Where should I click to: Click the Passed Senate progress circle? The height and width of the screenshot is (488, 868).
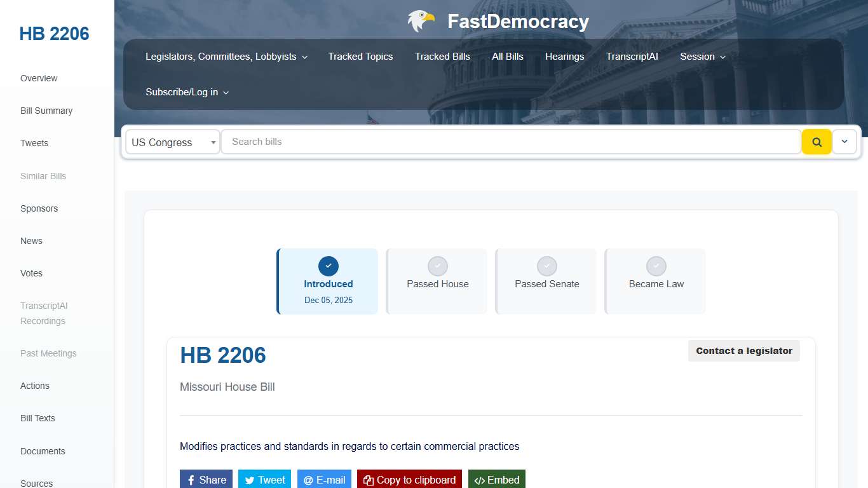546,266
